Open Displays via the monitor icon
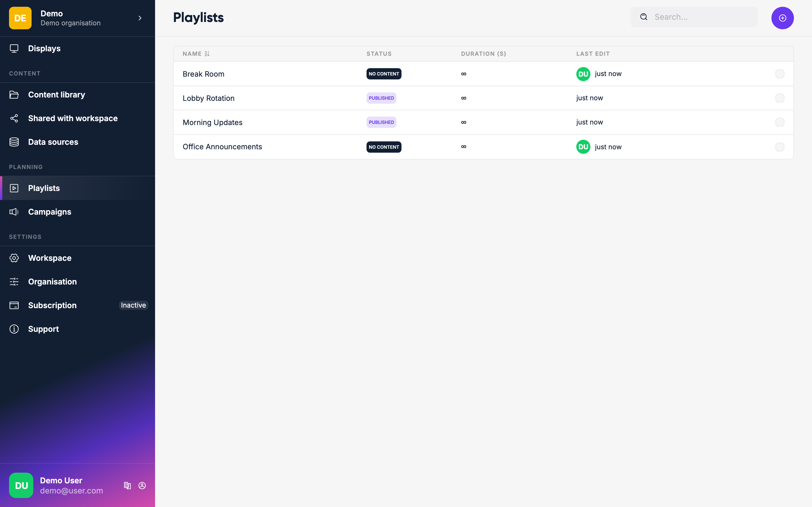Screen dimensions: 812x507 (x=14, y=48)
